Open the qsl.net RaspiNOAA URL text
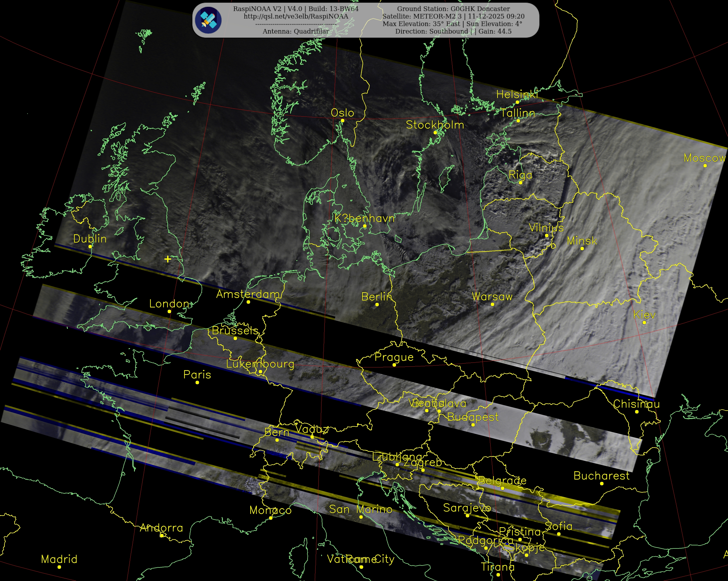This screenshot has height=581, width=728. tap(296, 16)
